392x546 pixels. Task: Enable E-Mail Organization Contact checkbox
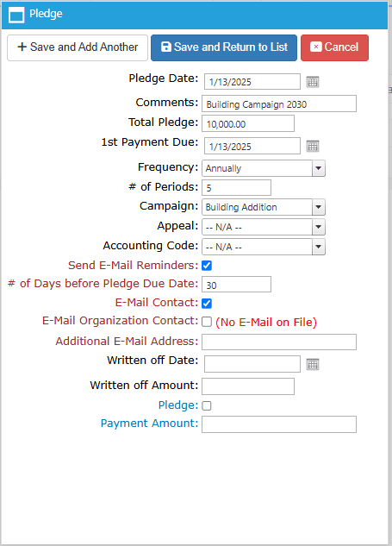tap(207, 322)
